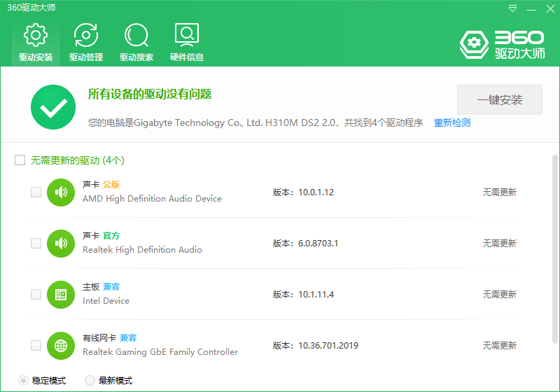Click 无需更新 status for AMD audio
Viewport: 560px width, 392px height.
point(500,192)
